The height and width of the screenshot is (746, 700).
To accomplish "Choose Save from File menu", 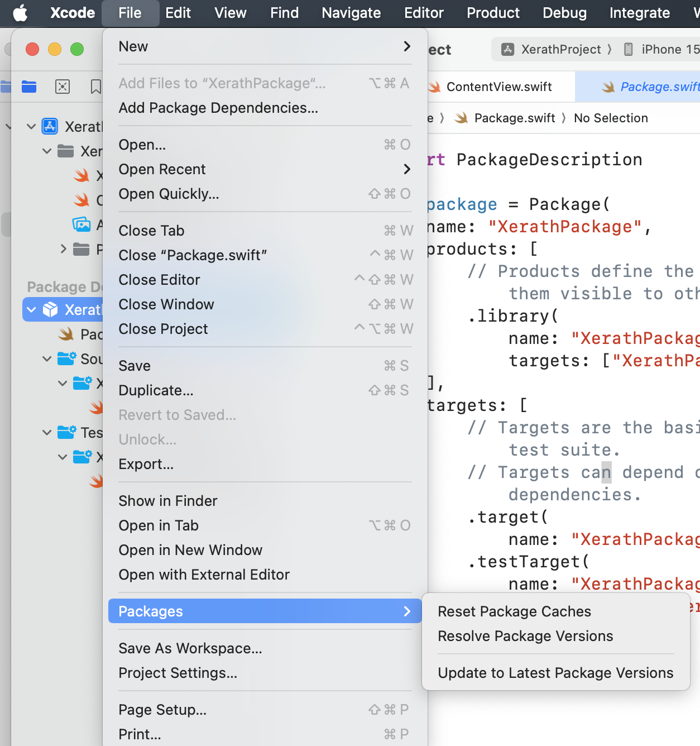I will click(265, 366).
